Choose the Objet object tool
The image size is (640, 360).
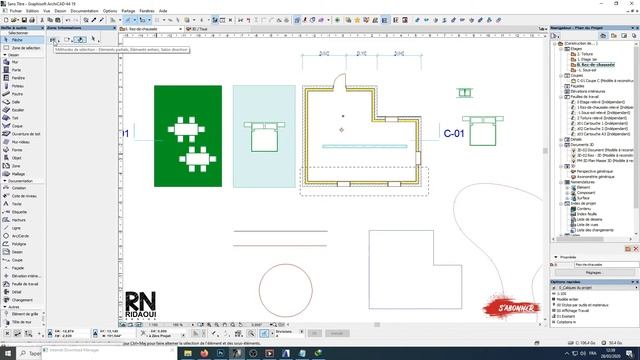22,158
